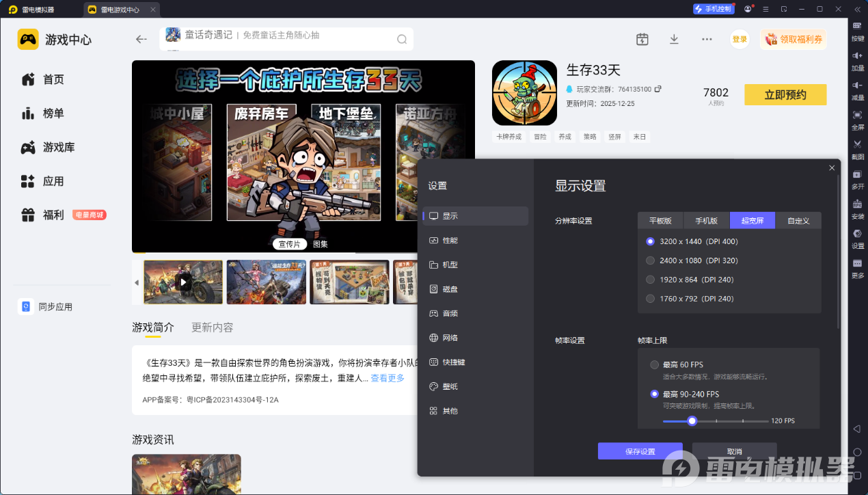Image resolution: width=868 pixels, height=495 pixels.
Task: Copy the player group number
Action: [x=657, y=89]
